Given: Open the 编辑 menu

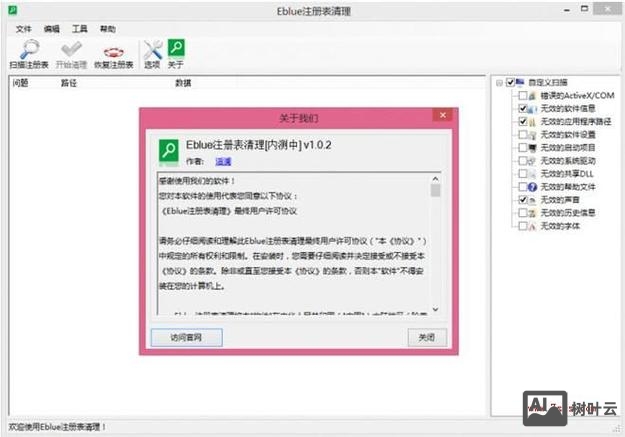Looking at the screenshot, I should tap(51, 29).
